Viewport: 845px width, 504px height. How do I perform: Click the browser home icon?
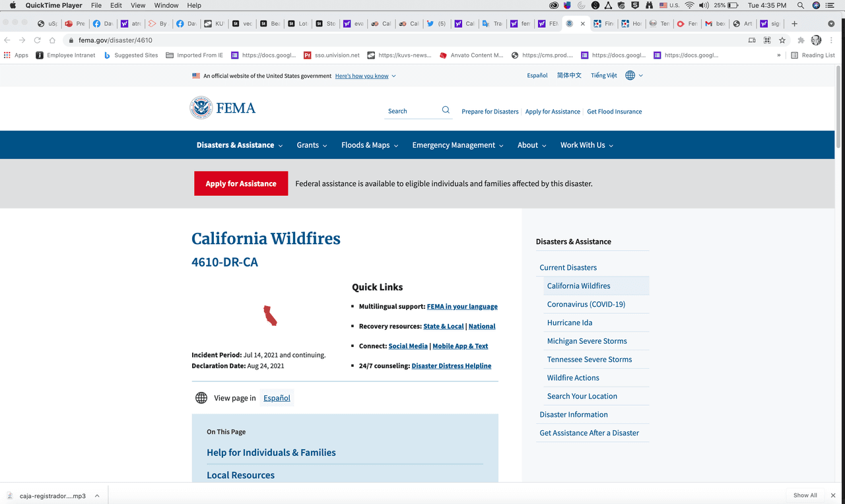pos(53,40)
